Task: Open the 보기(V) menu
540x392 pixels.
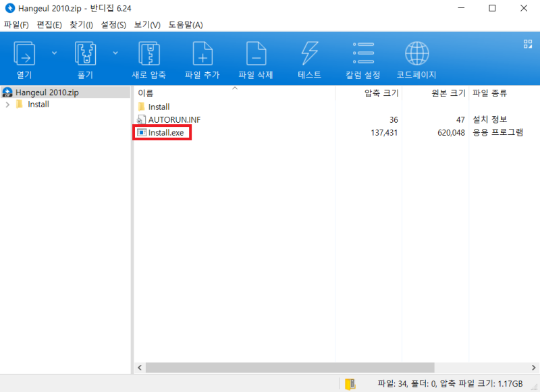Action: (147, 25)
